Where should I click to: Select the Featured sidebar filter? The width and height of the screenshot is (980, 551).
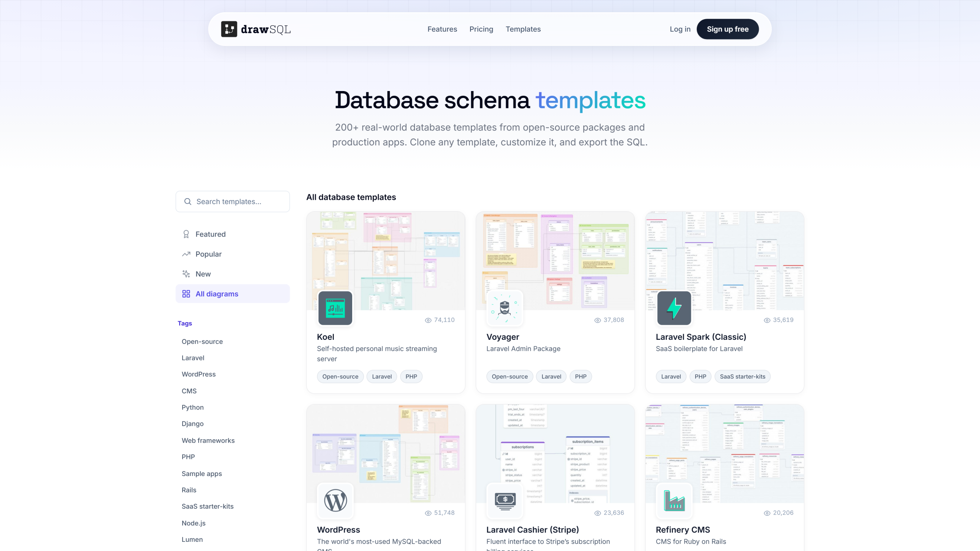click(232, 234)
